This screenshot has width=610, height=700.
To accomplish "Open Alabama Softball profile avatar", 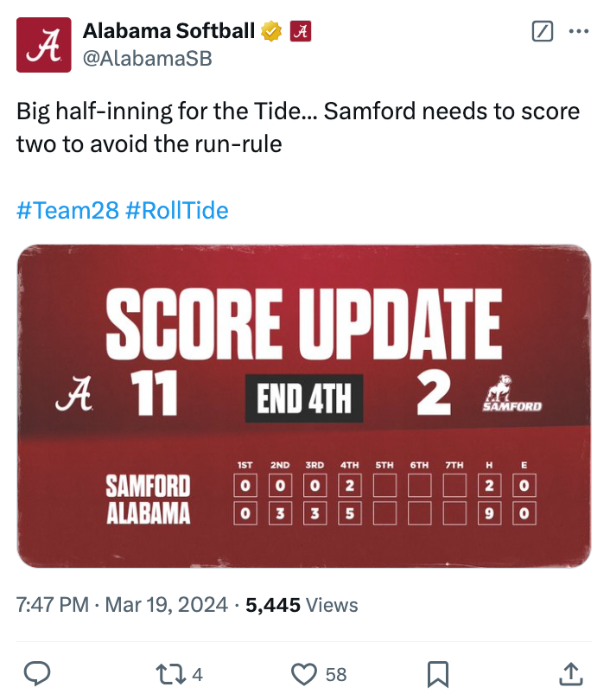I will click(x=44, y=45).
